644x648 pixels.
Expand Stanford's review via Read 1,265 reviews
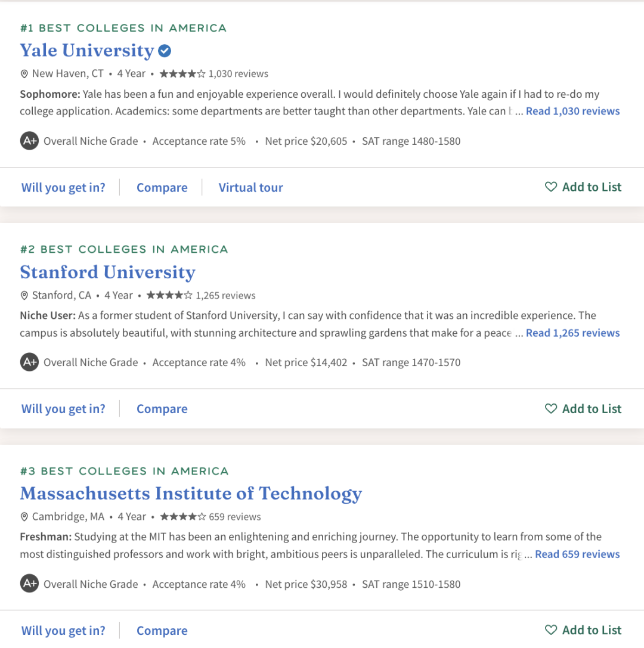pyautogui.click(x=572, y=333)
